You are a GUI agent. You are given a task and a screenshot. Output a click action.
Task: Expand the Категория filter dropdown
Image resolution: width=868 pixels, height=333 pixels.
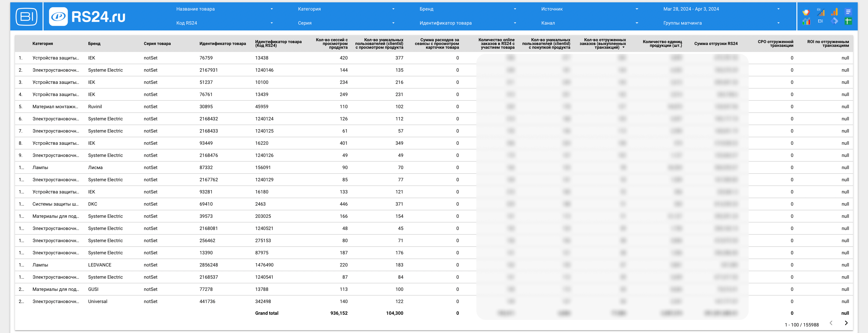[x=346, y=9]
